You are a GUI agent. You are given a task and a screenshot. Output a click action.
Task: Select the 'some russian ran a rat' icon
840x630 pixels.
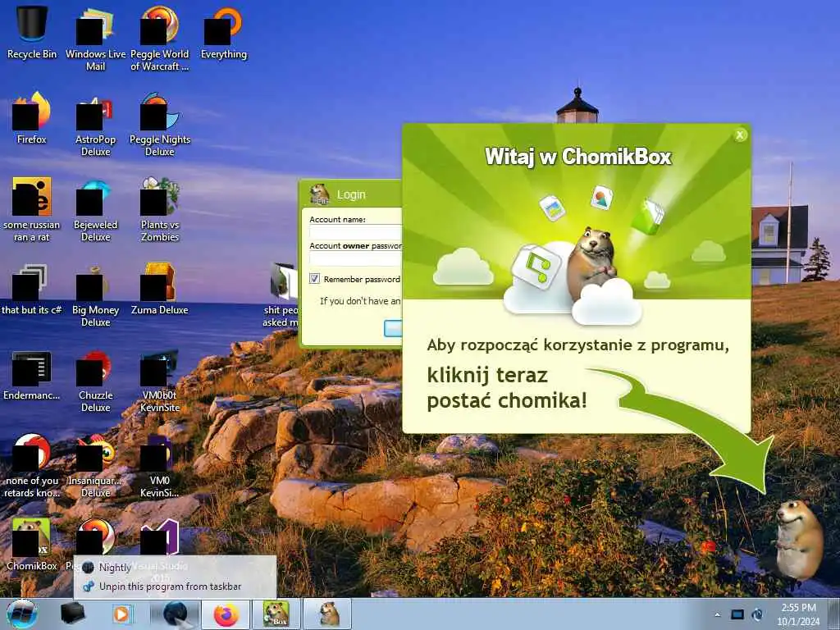[32, 209]
